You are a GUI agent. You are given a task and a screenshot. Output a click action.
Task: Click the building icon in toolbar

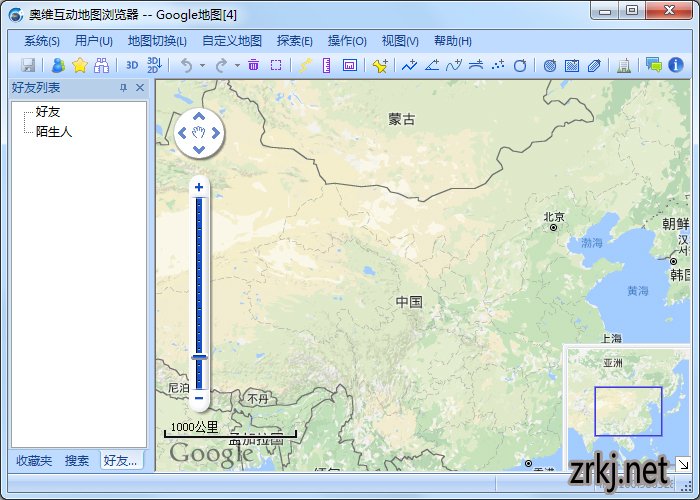pos(624,66)
